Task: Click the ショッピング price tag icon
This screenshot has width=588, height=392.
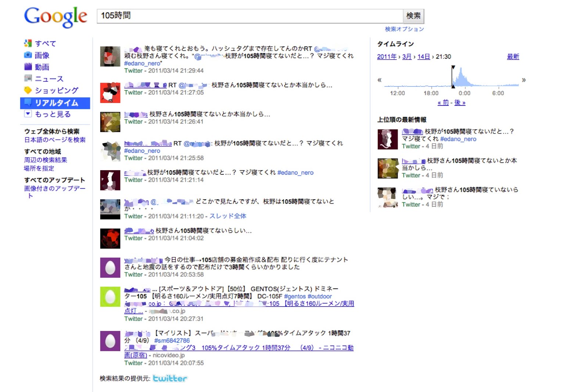Action: (x=28, y=90)
